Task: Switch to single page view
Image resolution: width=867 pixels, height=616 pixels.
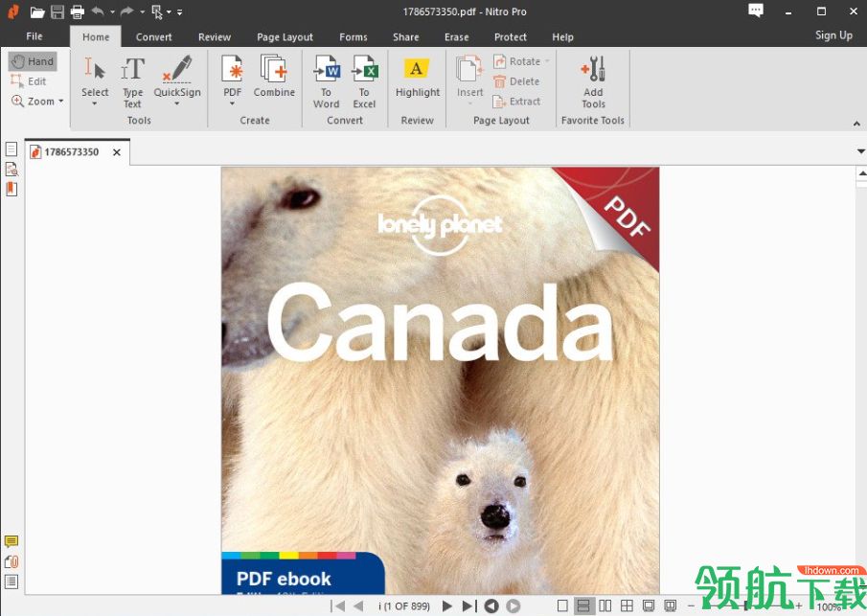Action: pyautogui.click(x=562, y=606)
